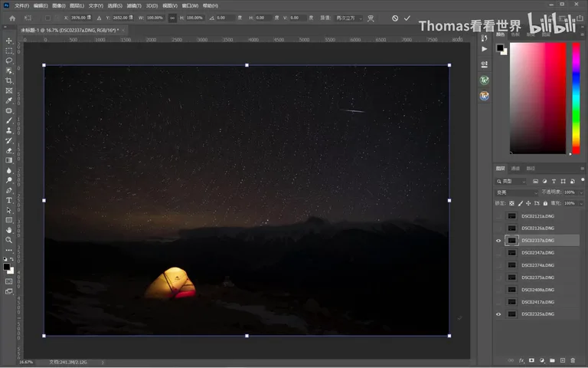Select the Gradient tool
This screenshot has width=588, height=368.
9,160
